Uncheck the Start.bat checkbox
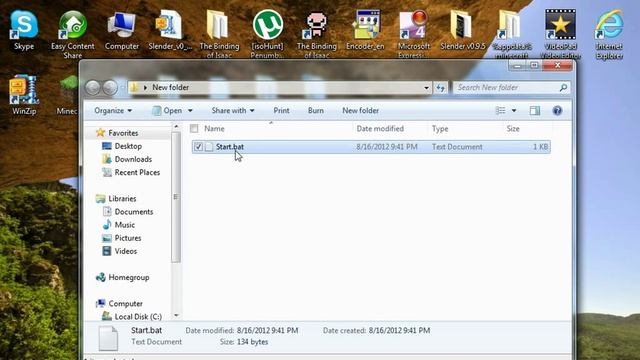Viewport: 640px width, 360px height. [x=198, y=147]
